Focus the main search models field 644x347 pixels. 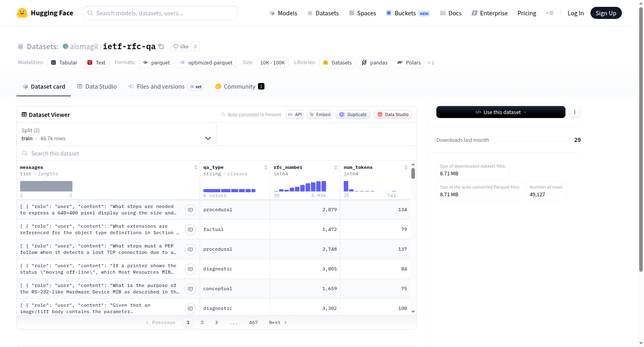click(x=160, y=13)
